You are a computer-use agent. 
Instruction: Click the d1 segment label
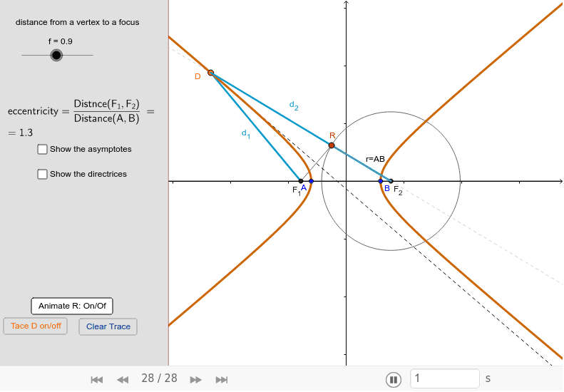pyautogui.click(x=246, y=134)
